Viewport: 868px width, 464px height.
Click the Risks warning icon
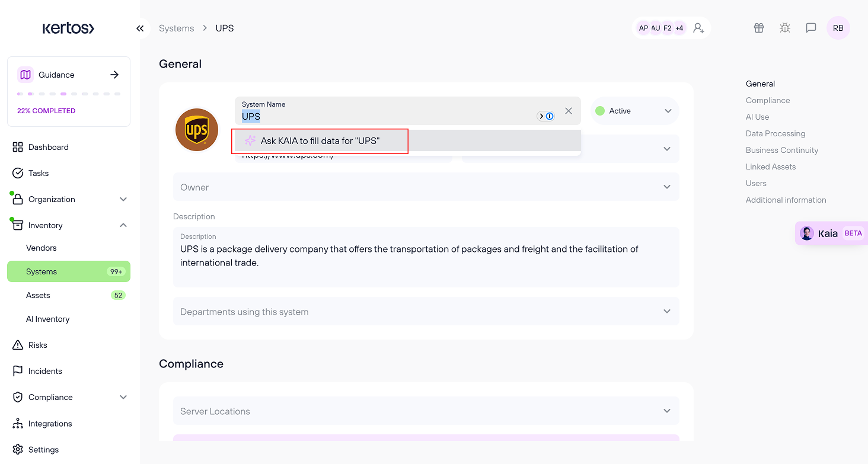coord(18,345)
